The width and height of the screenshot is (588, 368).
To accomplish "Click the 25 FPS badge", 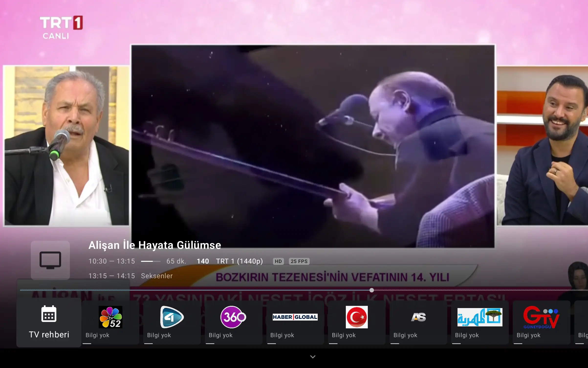I will tap(299, 261).
